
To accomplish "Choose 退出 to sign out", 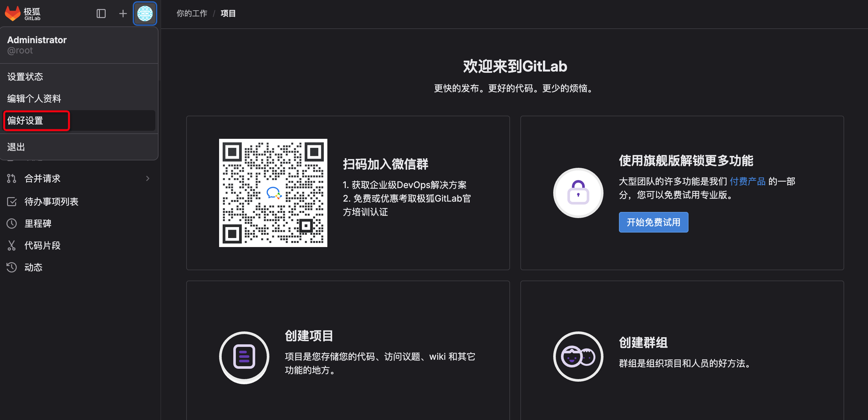I will [x=16, y=147].
